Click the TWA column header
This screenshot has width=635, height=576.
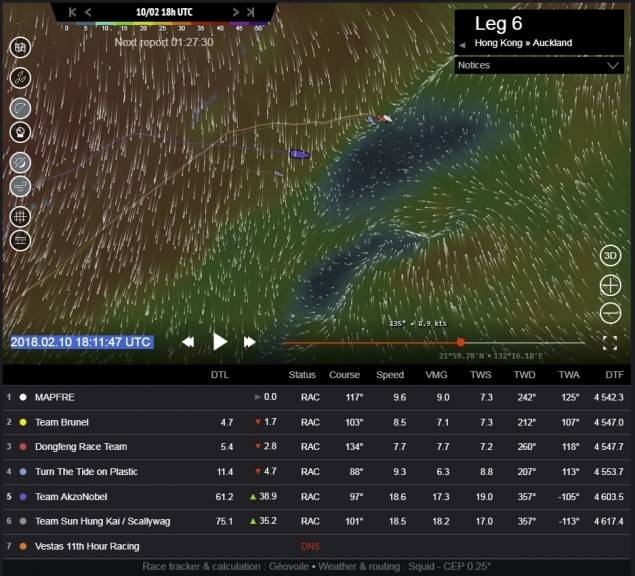[569, 375]
